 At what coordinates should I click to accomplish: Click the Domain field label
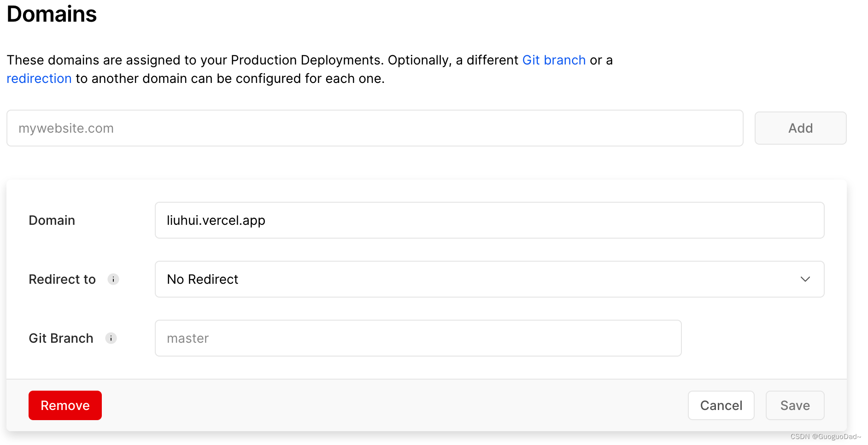[52, 220]
